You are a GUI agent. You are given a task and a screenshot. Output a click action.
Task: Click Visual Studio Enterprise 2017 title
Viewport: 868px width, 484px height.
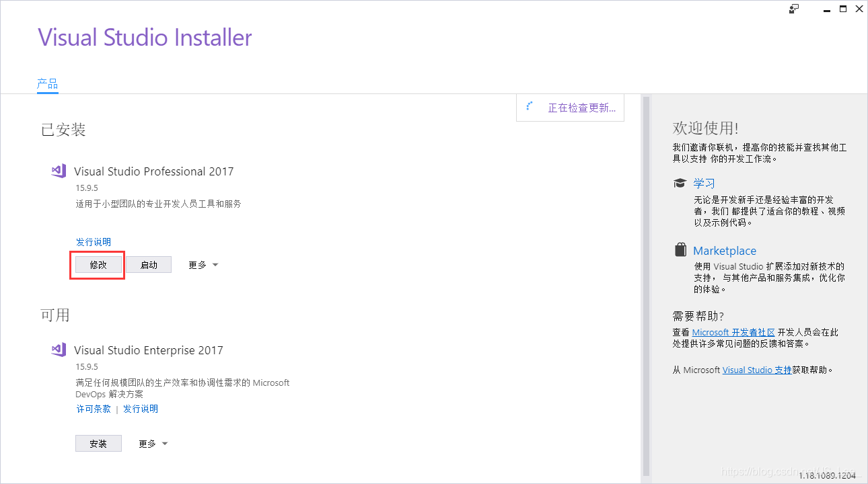pyautogui.click(x=149, y=350)
